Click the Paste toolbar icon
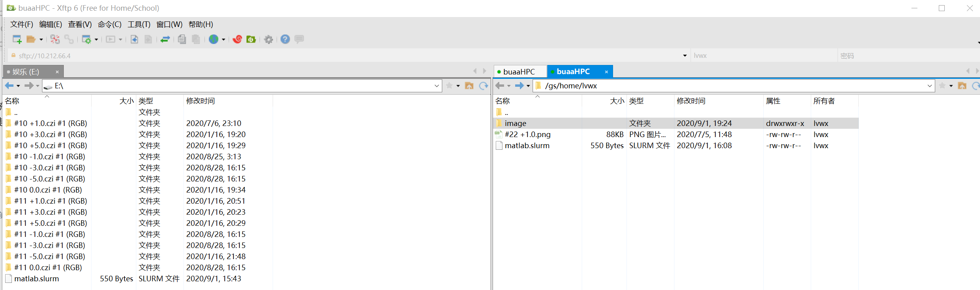Image resolution: width=980 pixels, height=290 pixels. [196, 39]
